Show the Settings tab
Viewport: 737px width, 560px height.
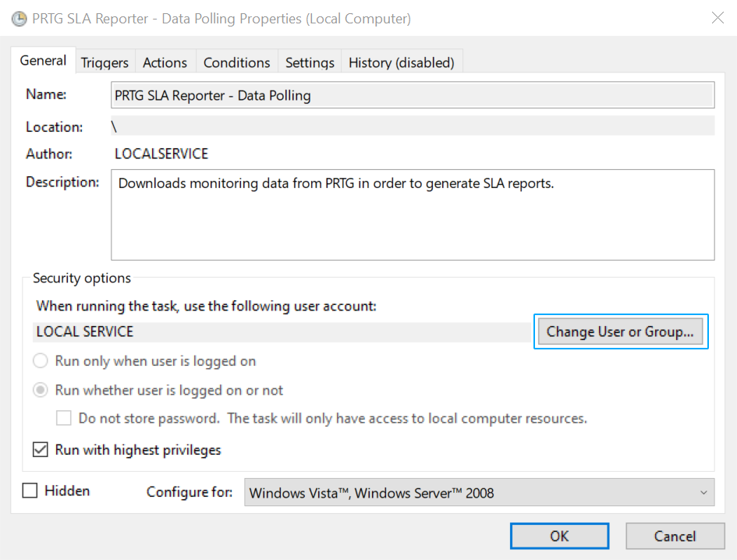coord(310,62)
